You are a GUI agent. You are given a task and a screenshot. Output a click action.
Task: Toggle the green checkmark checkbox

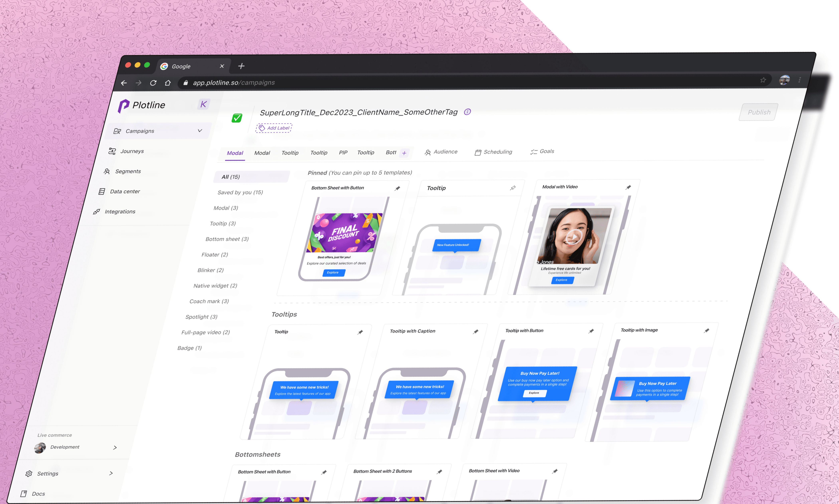click(x=237, y=118)
